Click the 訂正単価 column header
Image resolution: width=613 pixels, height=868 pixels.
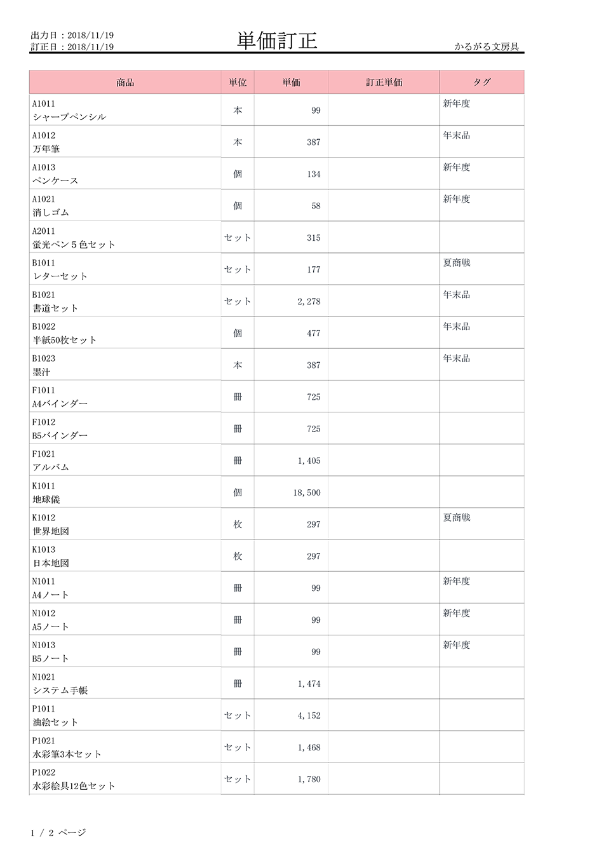(384, 82)
